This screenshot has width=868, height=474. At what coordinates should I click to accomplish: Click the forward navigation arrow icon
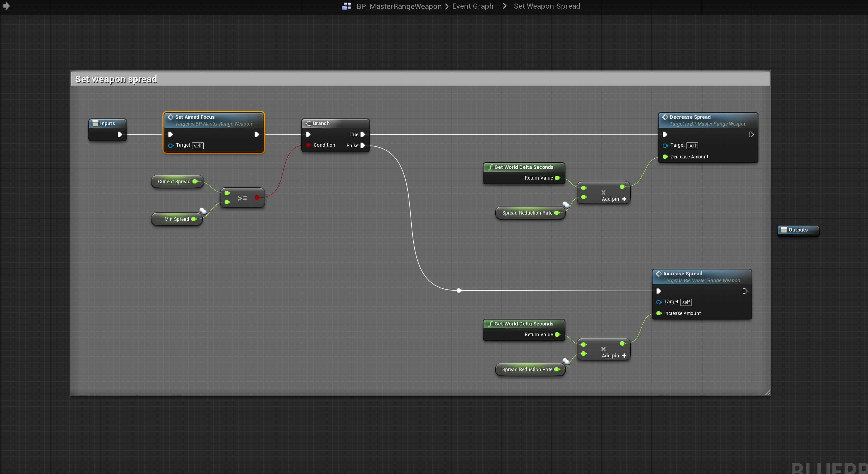pos(7,6)
